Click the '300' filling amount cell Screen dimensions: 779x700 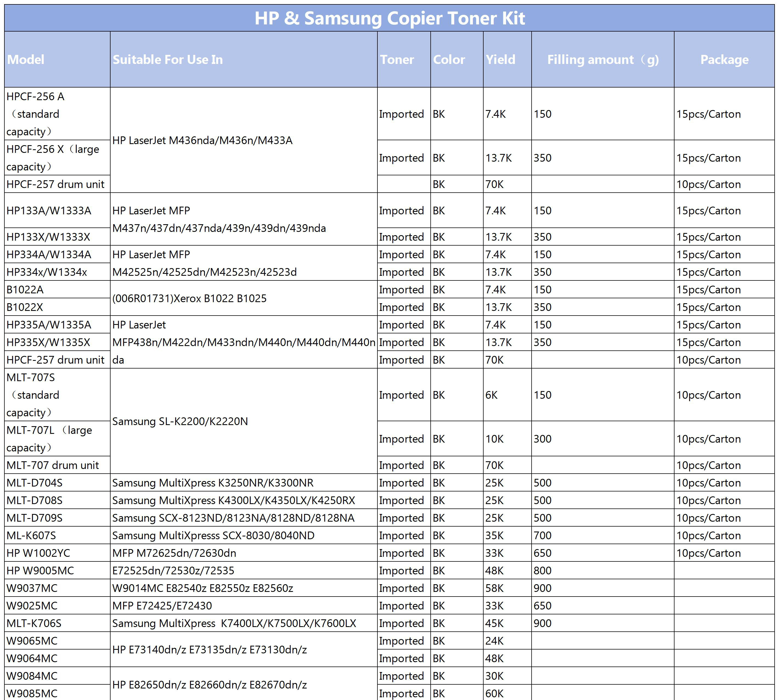[x=603, y=439]
